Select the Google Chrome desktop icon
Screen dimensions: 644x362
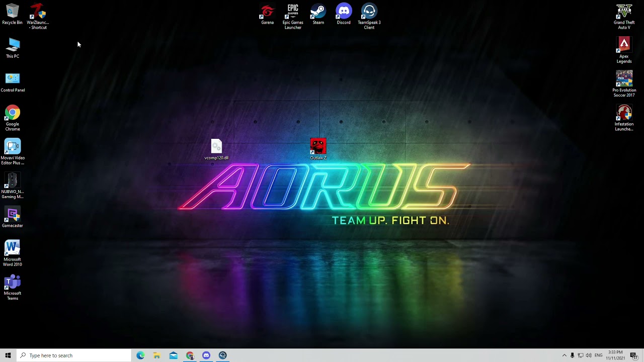pyautogui.click(x=13, y=119)
